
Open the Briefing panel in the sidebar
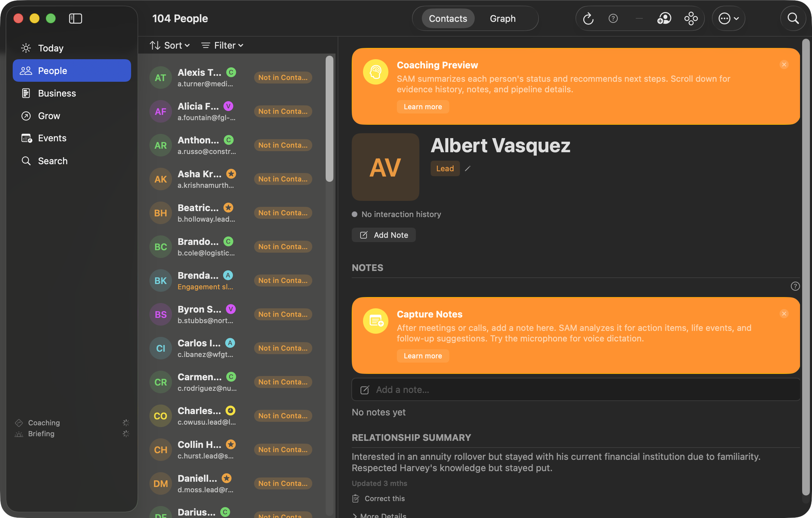click(x=41, y=433)
